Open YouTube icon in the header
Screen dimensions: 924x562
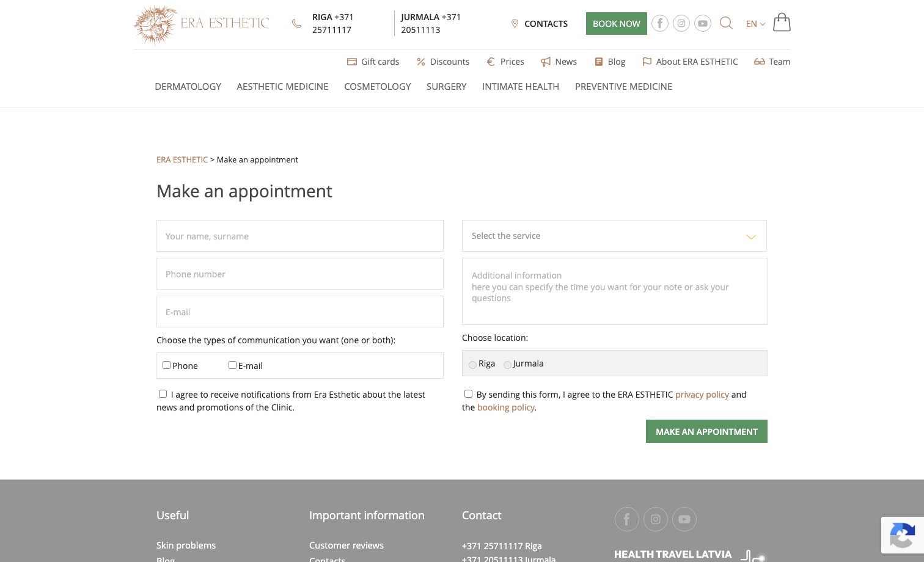pos(703,23)
